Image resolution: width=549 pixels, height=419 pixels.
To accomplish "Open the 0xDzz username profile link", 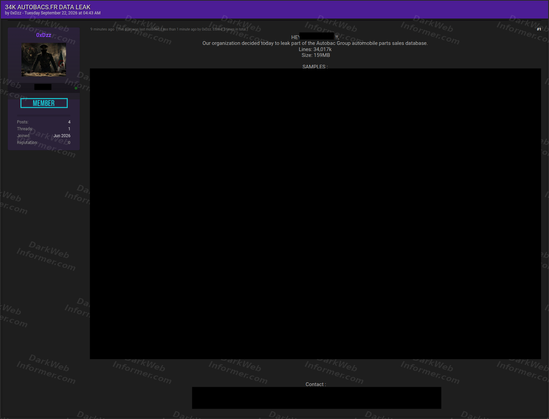I will click(x=44, y=35).
